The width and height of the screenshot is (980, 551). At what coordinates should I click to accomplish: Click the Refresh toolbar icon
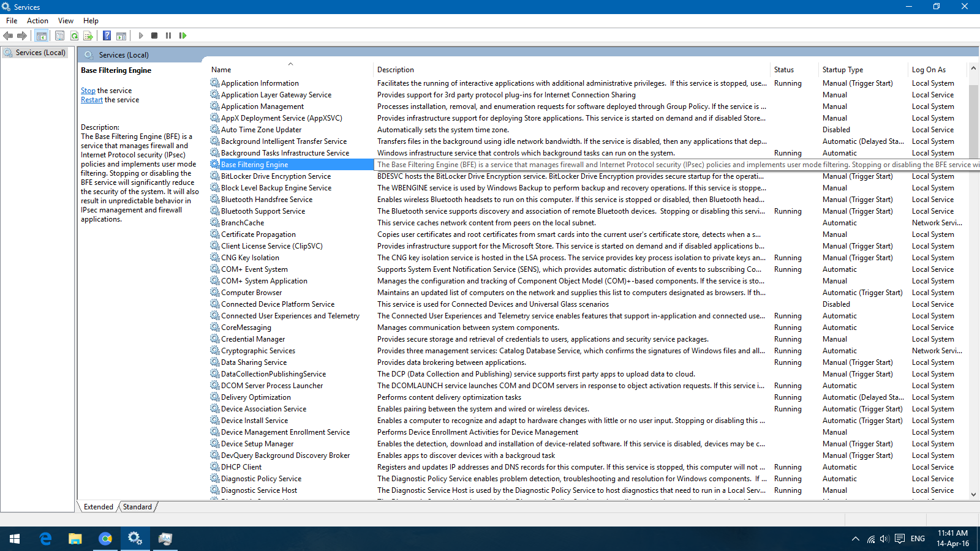click(x=74, y=36)
